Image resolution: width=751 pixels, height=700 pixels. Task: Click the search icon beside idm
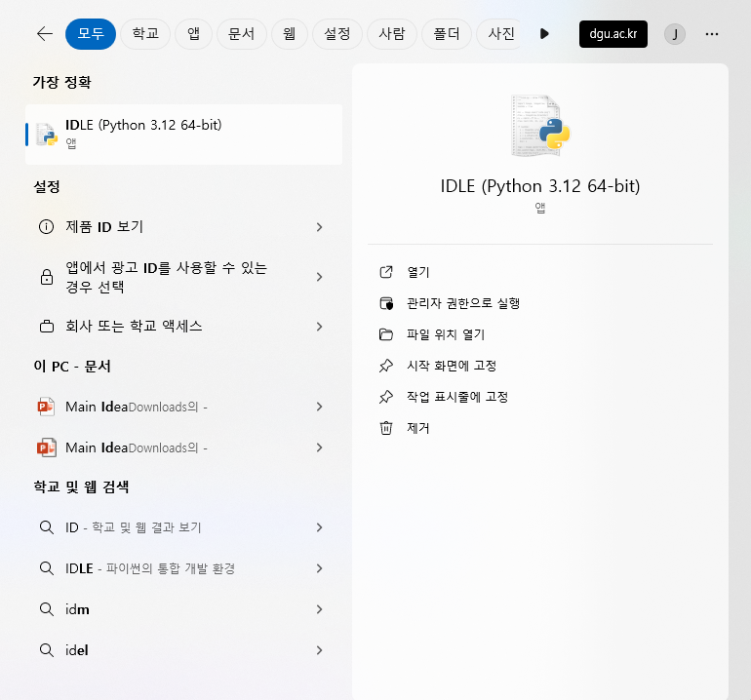(47, 609)
